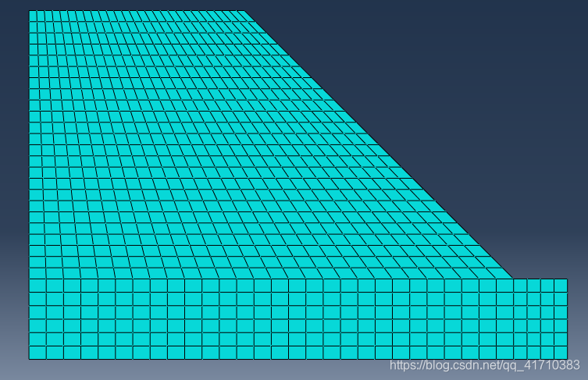Click the midpoint of the mesh's left vertical edge
The image size is (588, 380).
point(29,184)
